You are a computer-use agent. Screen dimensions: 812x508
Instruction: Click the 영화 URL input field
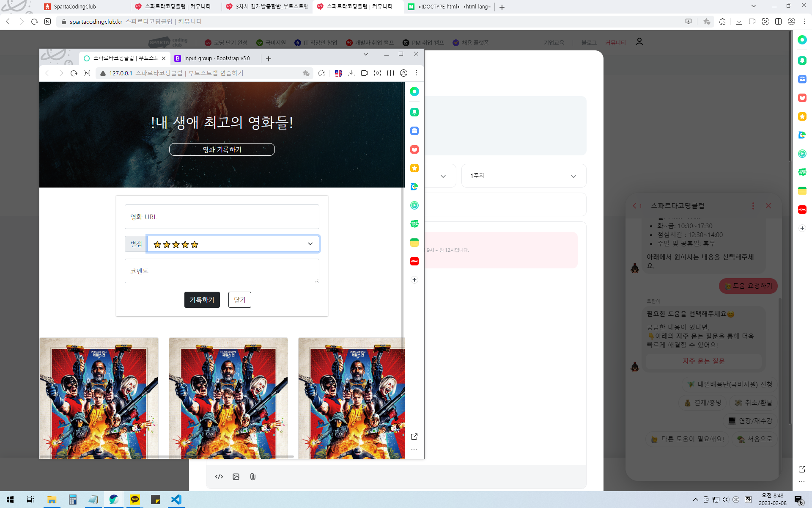(222, 217)
